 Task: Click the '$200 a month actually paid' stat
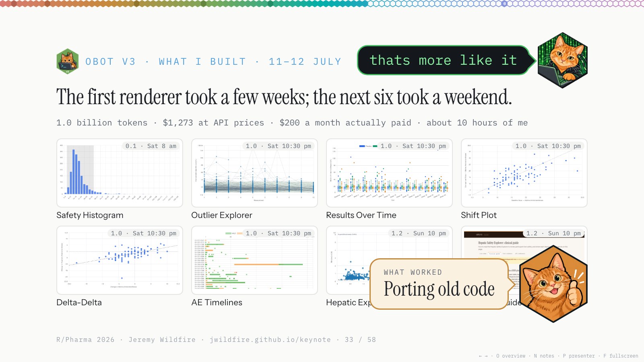[345, 123]
